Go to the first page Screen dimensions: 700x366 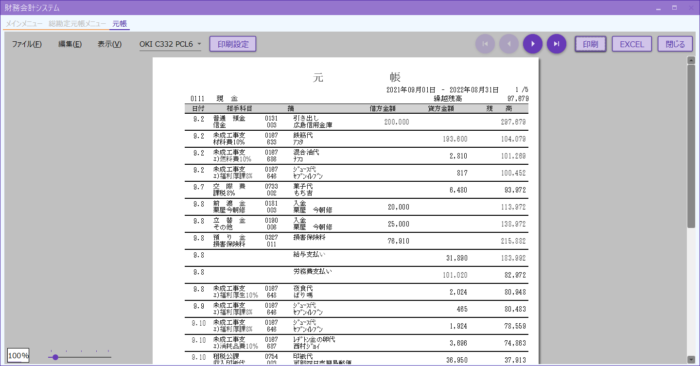coord(485,44)
